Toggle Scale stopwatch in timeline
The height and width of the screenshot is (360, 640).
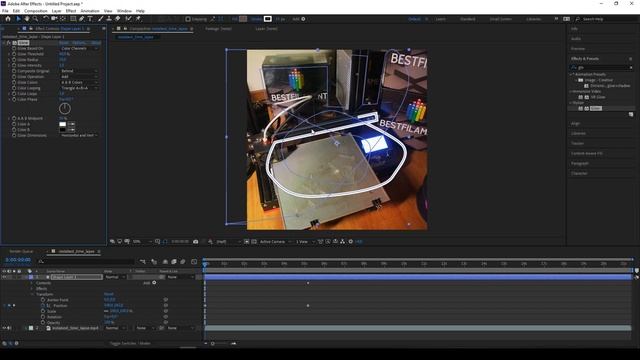(43, 311)
